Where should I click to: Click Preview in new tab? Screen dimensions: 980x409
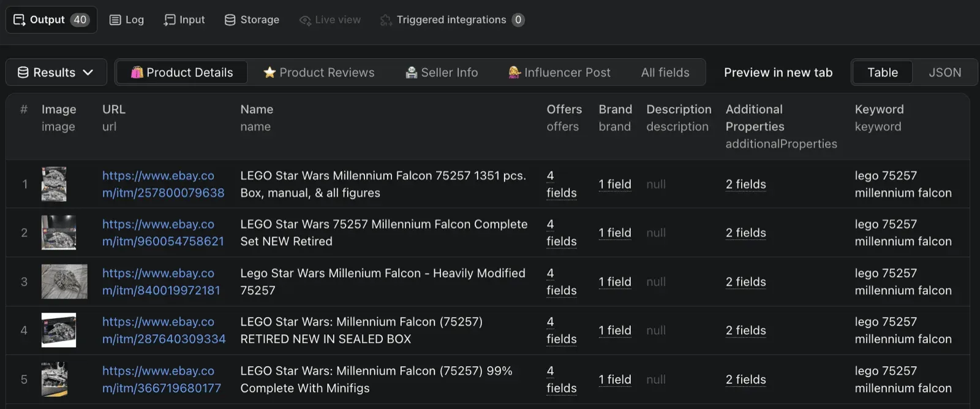(x=778, y=72)
